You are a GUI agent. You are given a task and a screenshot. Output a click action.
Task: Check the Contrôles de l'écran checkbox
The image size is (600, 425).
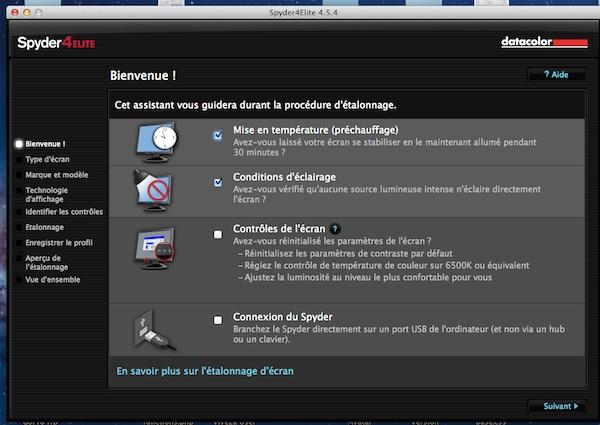point(218,234)
